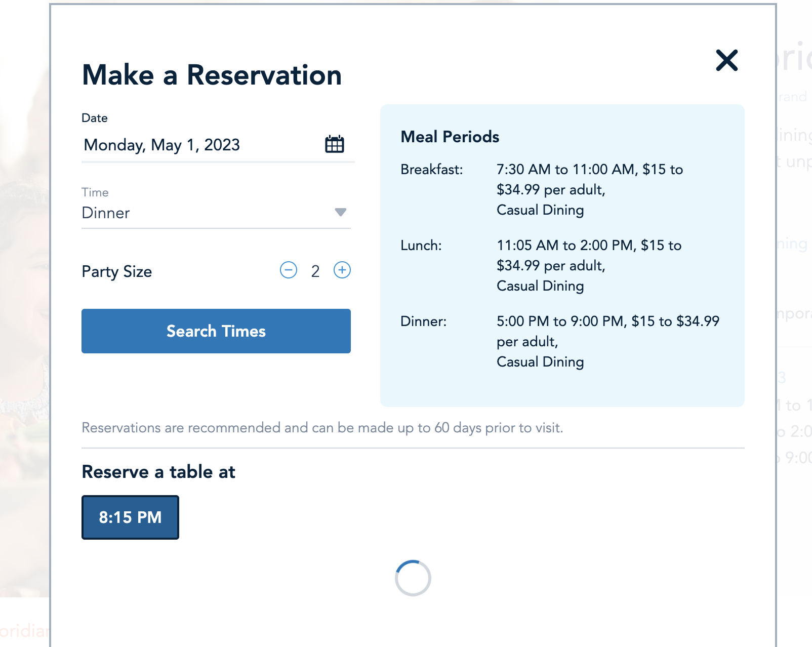Select the Dinner label in Meal Periods
This screenshot has width=812, height=647.
point(423,321)
